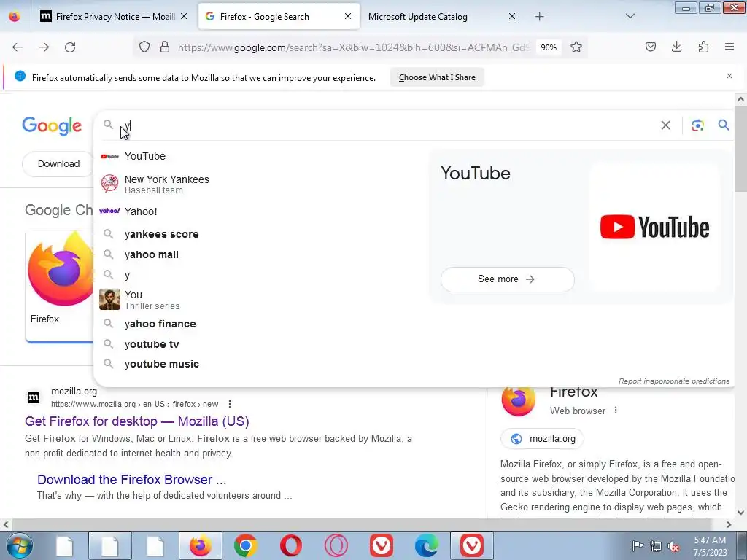This screenshot has height=560, width=747.
Task: Clear search text with the X
Action: point(665,125)
